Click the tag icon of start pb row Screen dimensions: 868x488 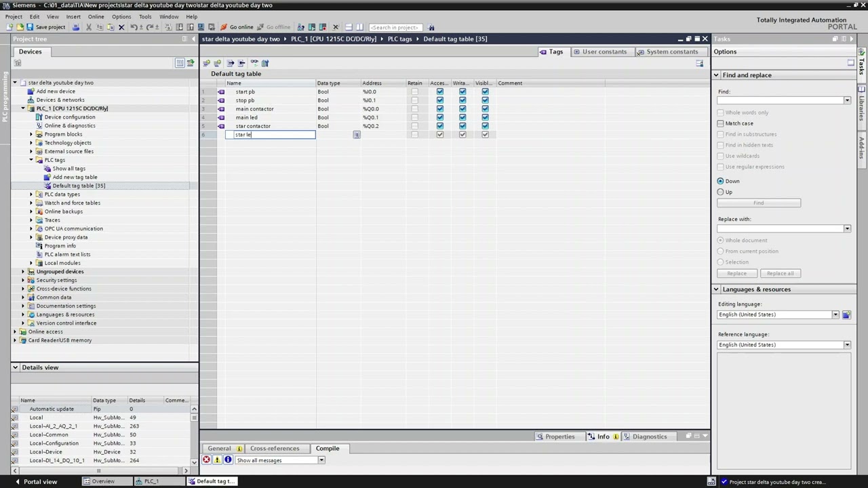coord(221,91)
